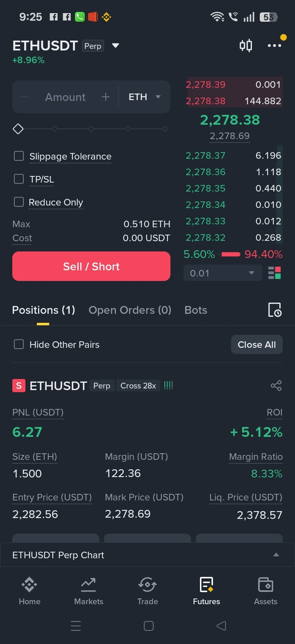This screenshot has height=644, width=295.
Task: Check the Reduce Only option
Action: tap(19, 202)
